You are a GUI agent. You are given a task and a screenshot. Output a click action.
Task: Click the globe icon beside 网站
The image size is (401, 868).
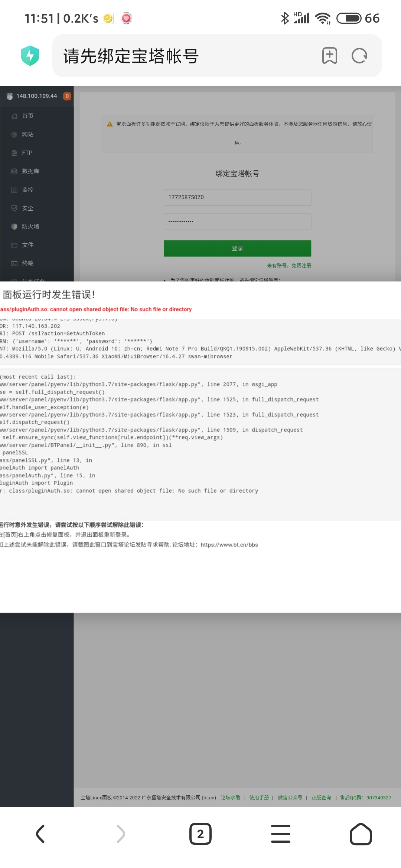point(14,134)
